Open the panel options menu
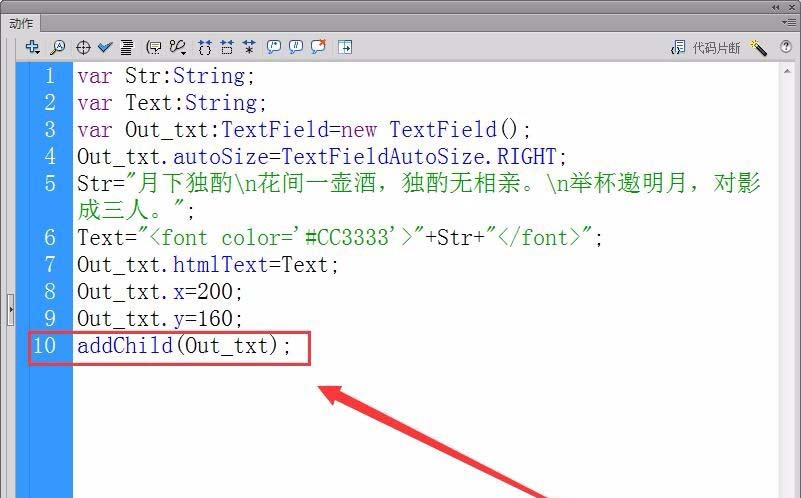This screenshot has width=801, height=498. click(788, 22)
